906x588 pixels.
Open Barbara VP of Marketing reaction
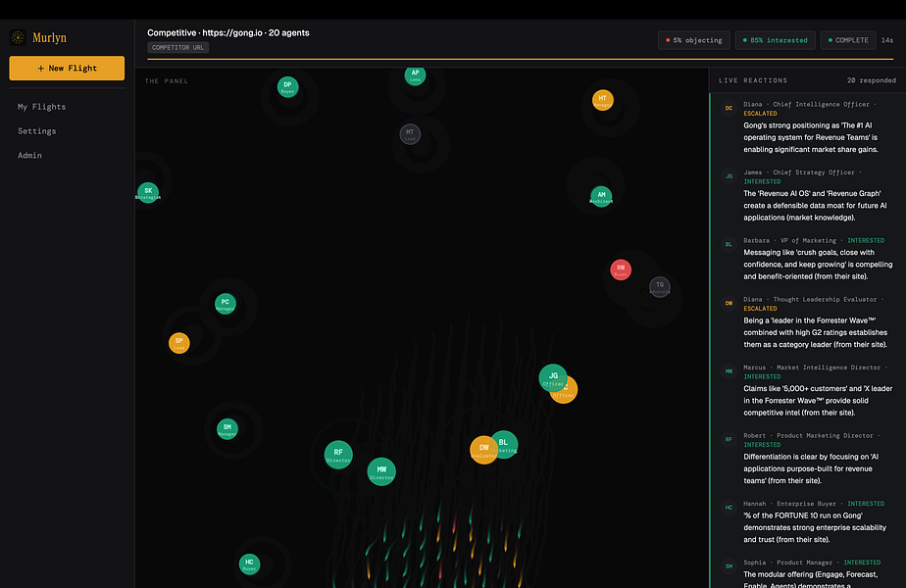(x=808, y=259)
